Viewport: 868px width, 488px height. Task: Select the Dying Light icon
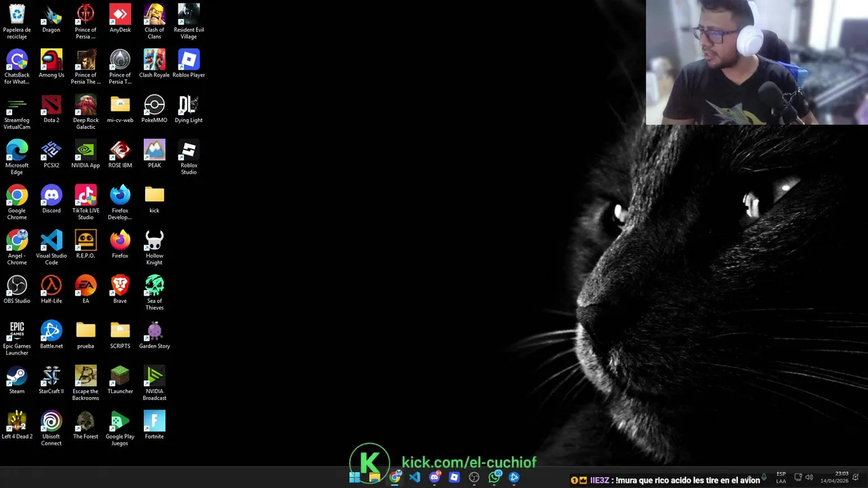coord(189,108)
